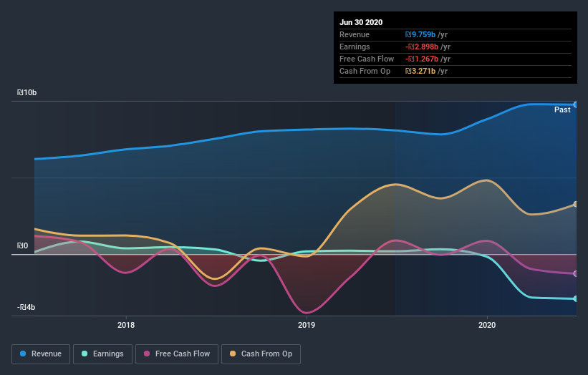This screenshot has width=588, height=375.
Task: Toggle the Earnings legend button
Action: point(102,354)
